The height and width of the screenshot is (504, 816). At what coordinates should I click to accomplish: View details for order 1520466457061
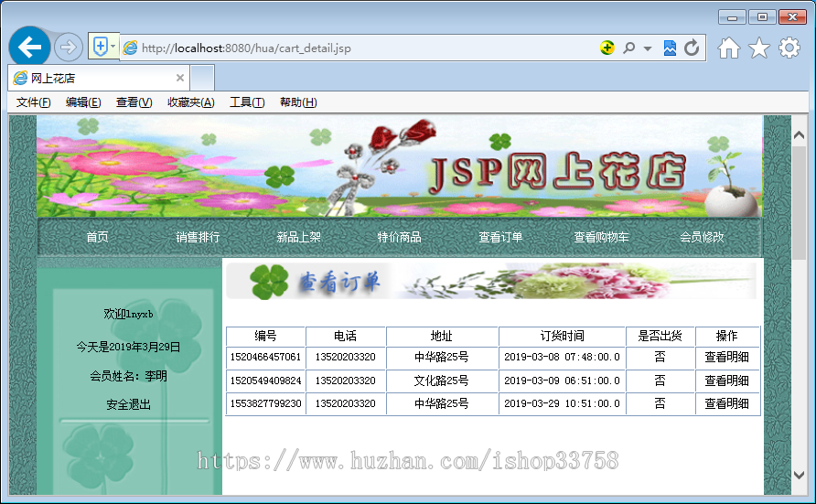[727, 357]
